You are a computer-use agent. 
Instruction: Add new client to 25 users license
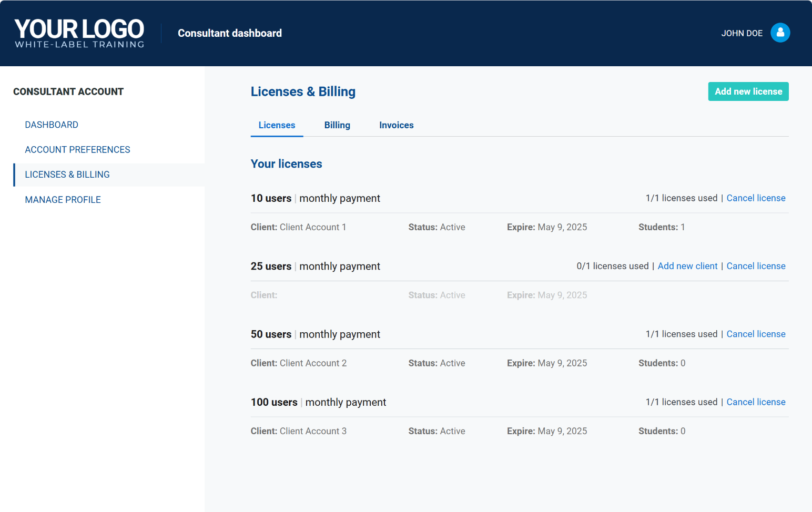tap(687, 266)
